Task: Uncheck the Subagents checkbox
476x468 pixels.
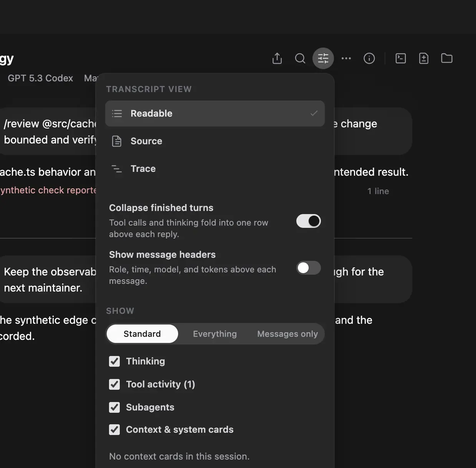Action: (114, 407)
